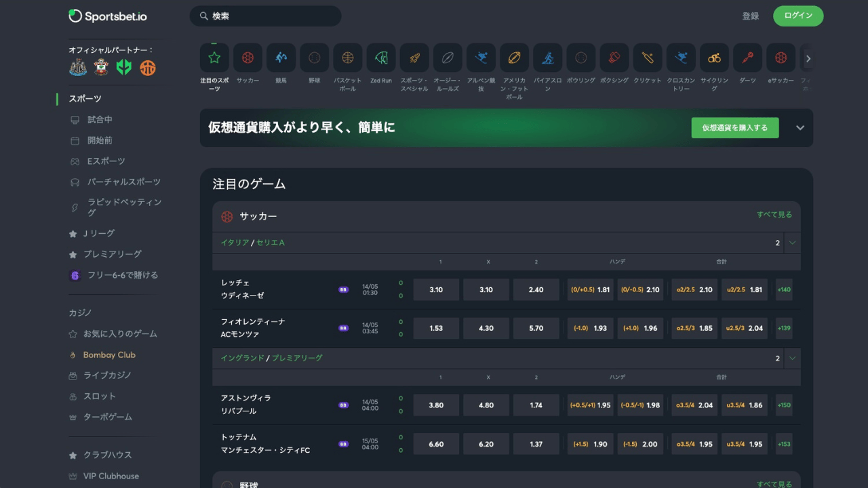This screenshot has height=488, width=868.
Task: Click the Newcastle partner club crest
Action: click(x=78, y=67)
